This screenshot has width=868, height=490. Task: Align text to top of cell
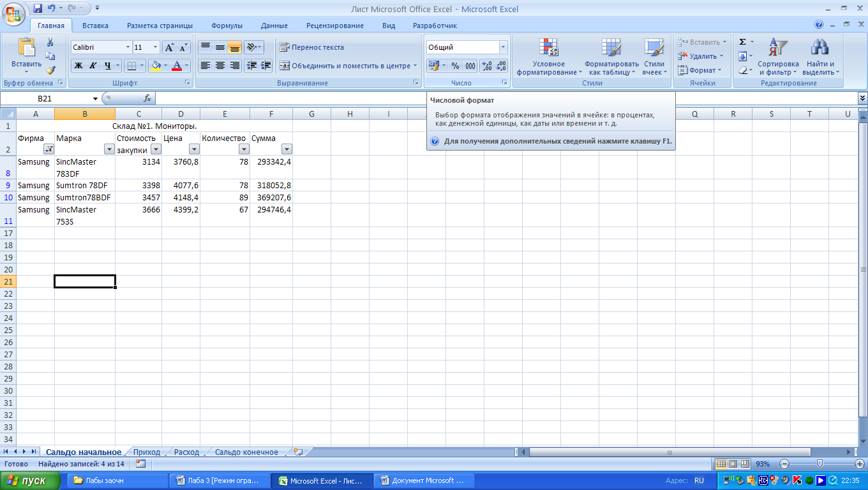[x=205, y=47]
